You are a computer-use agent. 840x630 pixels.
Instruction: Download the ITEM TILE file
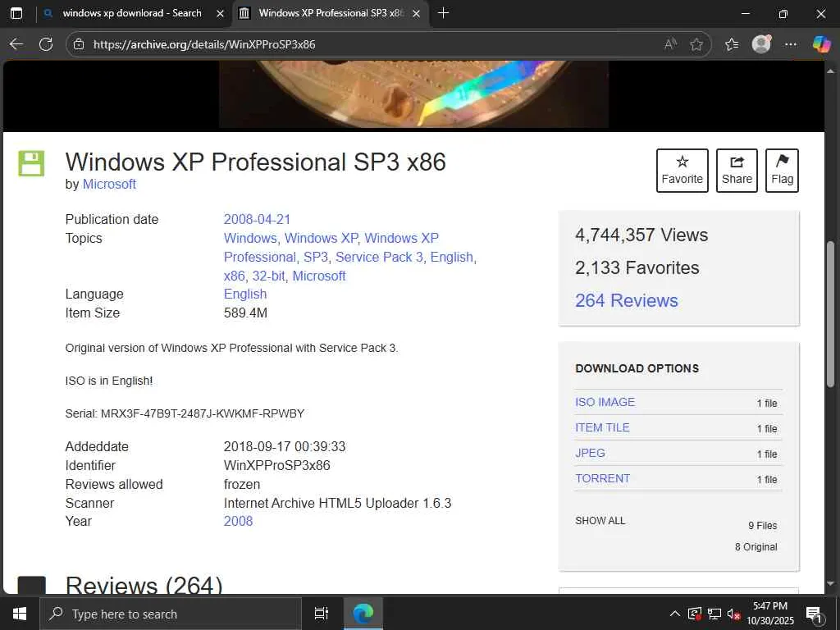tap(602, 427)
